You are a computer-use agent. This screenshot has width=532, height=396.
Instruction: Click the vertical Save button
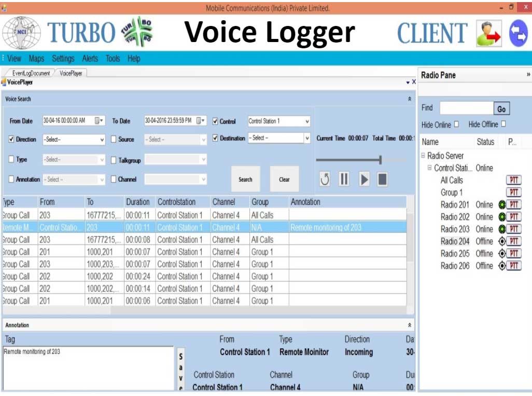181,370
